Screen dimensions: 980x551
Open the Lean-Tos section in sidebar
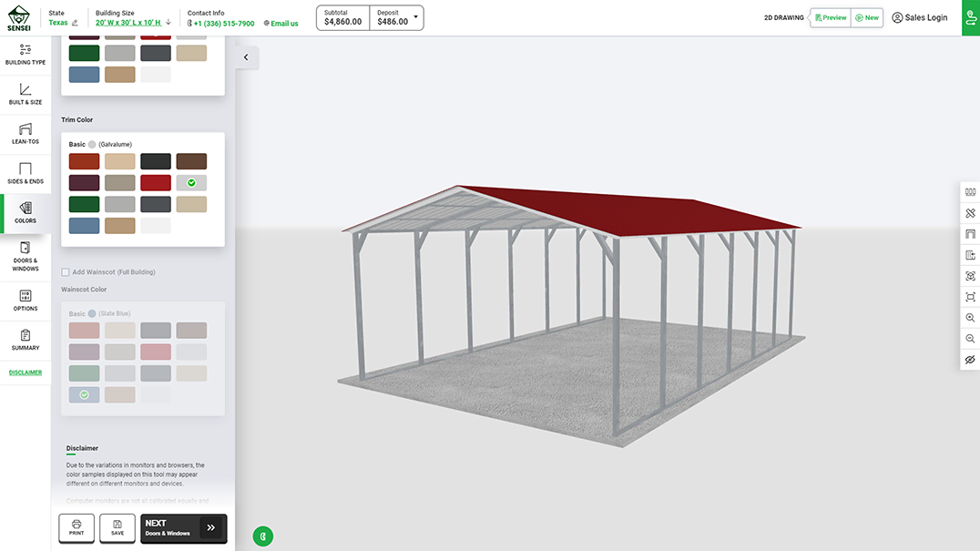(25, 134)
